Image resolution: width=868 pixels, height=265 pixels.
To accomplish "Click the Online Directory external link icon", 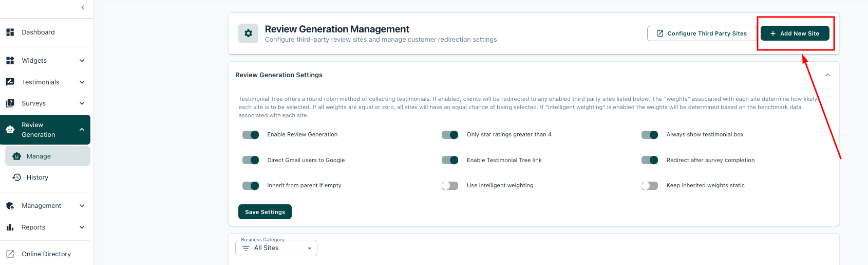I will click(10, 254).
